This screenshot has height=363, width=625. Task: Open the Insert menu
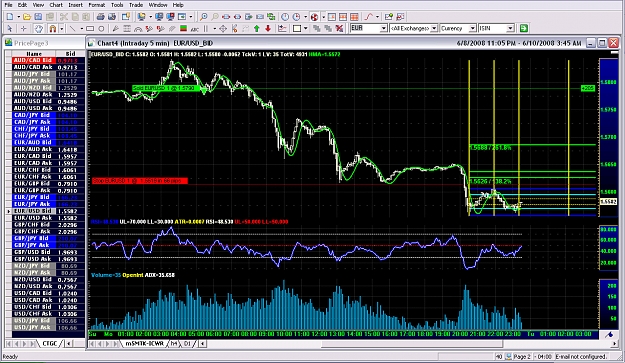point(75,5)
